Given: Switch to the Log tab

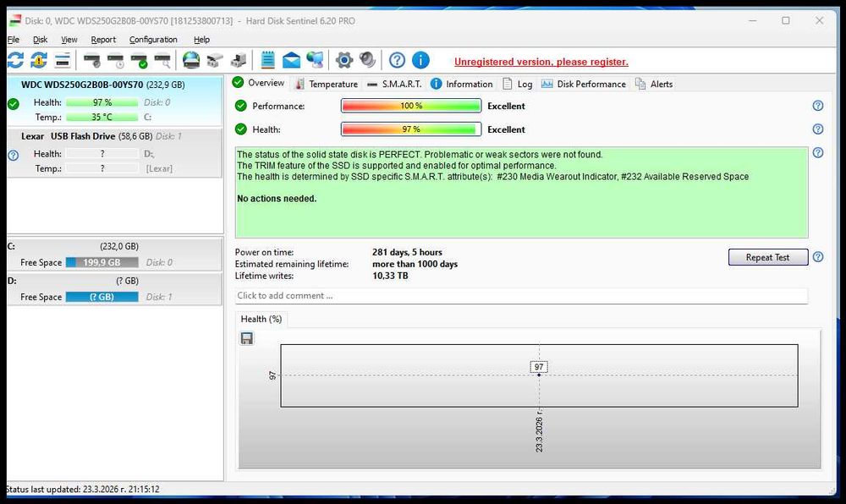Looking at the screenshot, I should pos(518,84).
